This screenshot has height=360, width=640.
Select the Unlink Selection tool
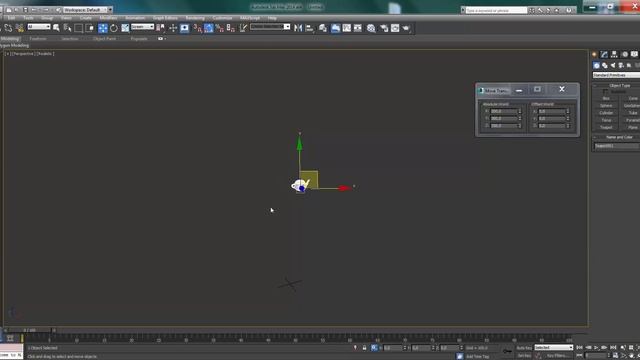coord(9,28)
